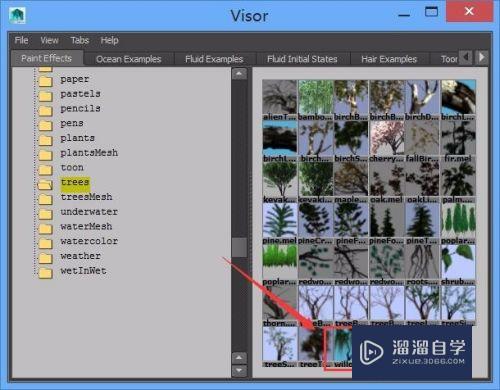Switch to the Fluid Initial States tab
This screenshot has width=500, height=390.
tap(302, 59)
